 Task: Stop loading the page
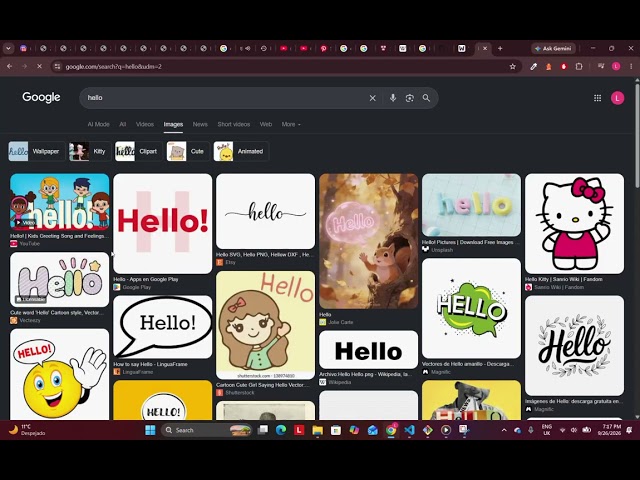pos(40,66)
